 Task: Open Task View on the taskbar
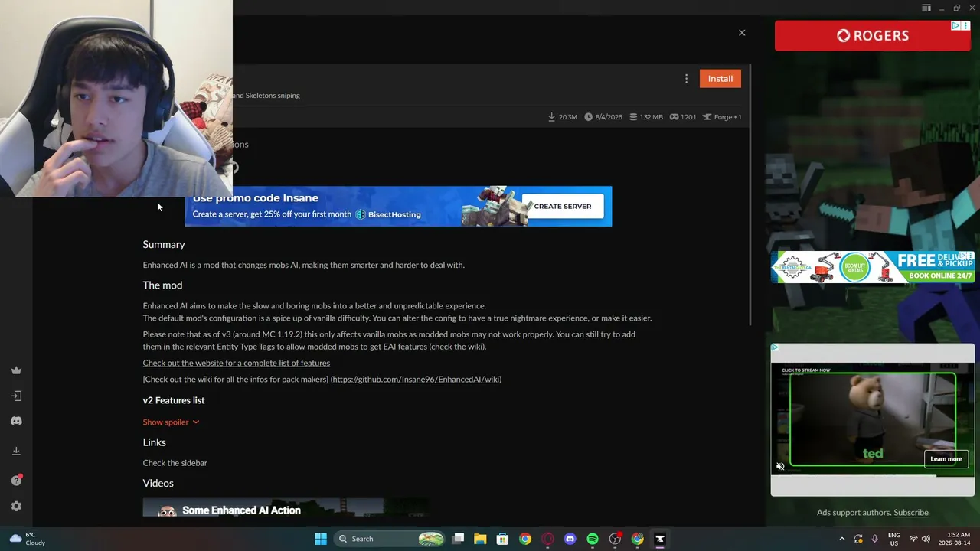tap(458, 539)
